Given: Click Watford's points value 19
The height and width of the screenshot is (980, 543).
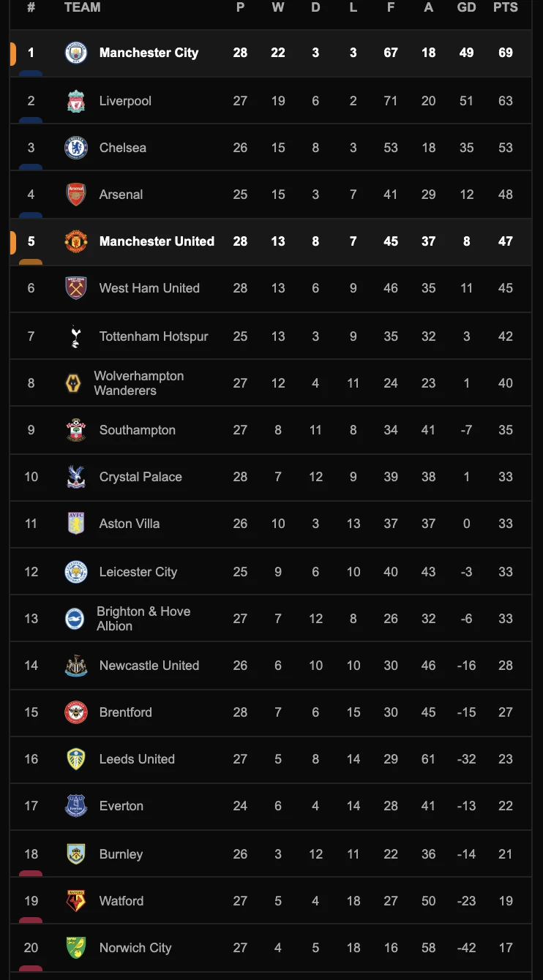Looking at the screenshot, I should [x=506, y=901].
